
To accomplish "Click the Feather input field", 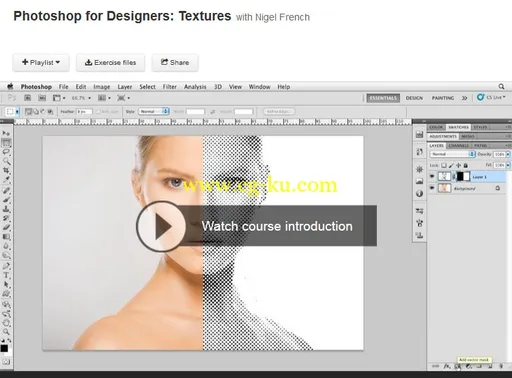I will coord(84,112).
